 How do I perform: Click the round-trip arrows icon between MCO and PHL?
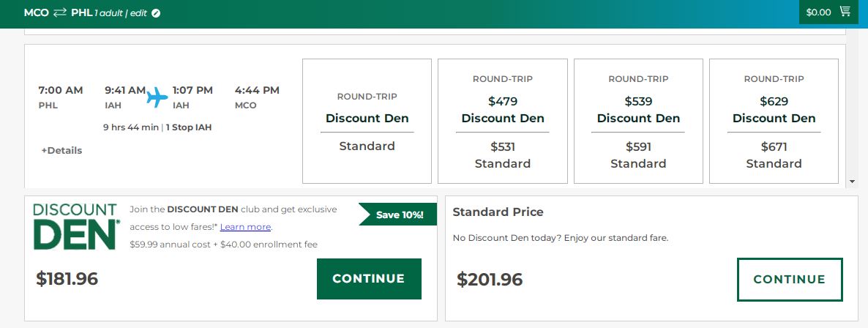(60, 12)
